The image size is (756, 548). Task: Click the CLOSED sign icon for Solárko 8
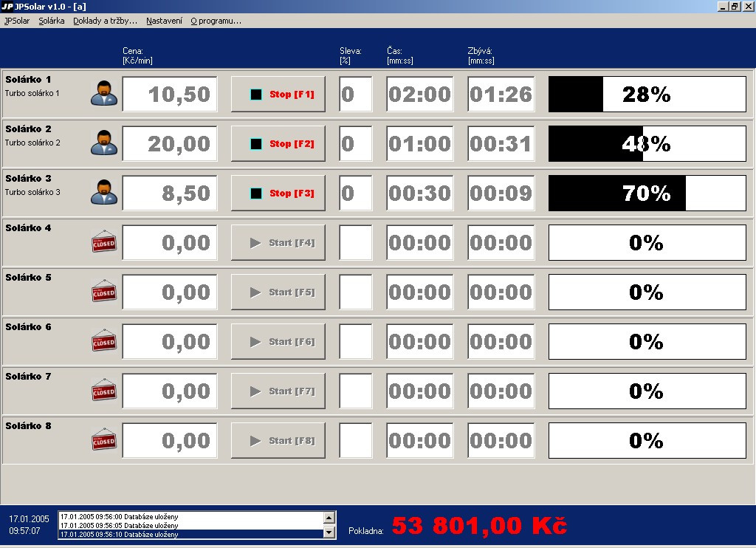click(104, 439)
